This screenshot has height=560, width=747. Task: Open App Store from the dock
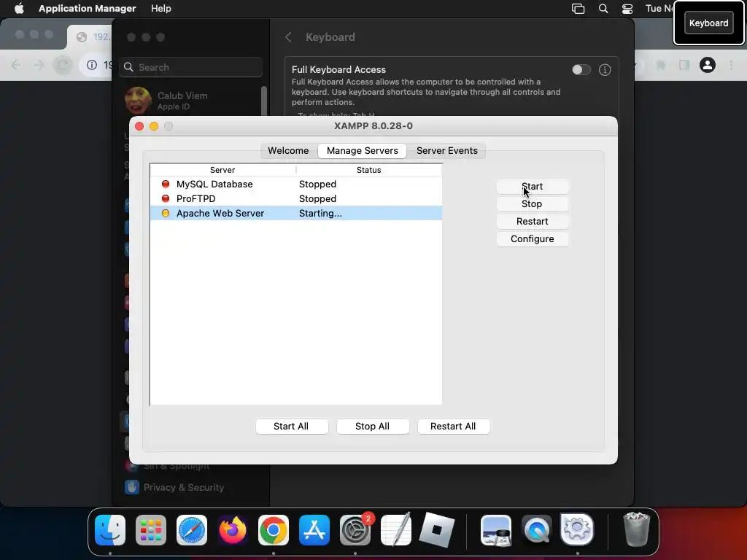point(314,529)
